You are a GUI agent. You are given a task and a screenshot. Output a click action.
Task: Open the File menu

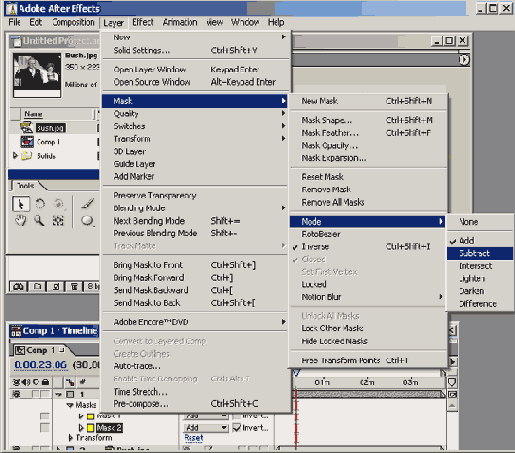[x=14, y=22]
